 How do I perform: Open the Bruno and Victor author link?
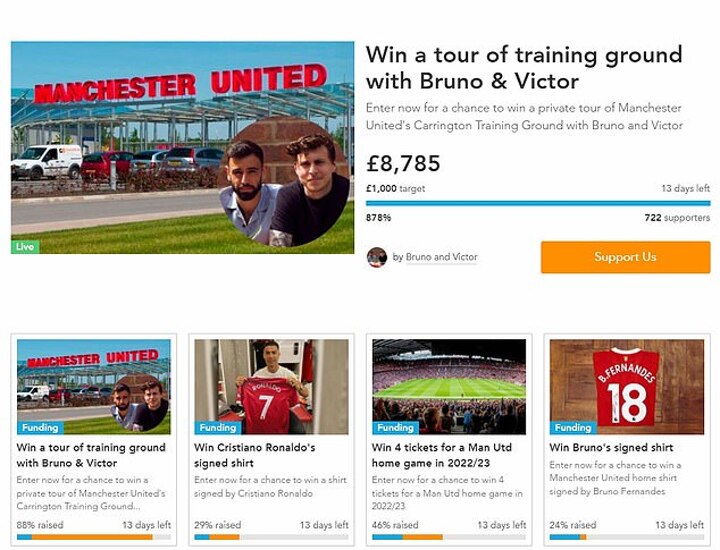click(x=441, y=257)
